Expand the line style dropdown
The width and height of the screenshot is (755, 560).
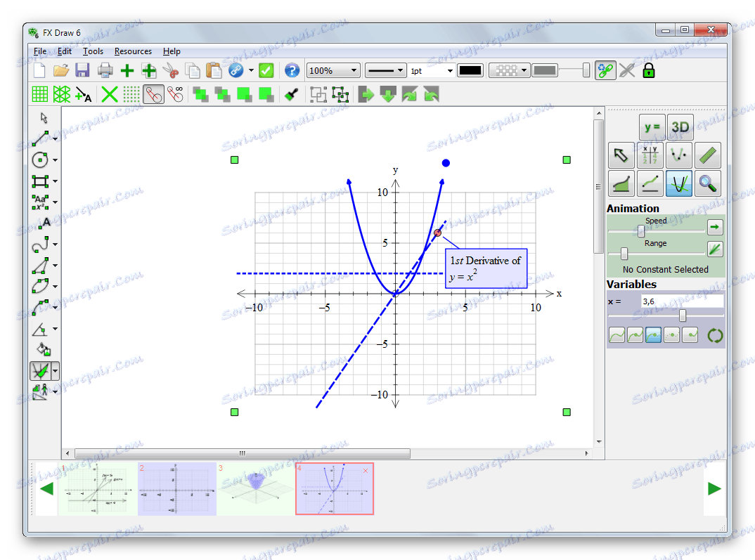click(386, 70)
